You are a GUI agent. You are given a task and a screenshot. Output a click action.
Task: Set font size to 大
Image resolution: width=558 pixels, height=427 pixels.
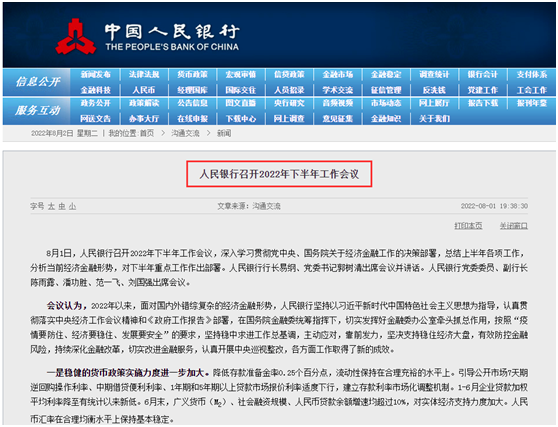pyautogui.click(x=52, y=206)
